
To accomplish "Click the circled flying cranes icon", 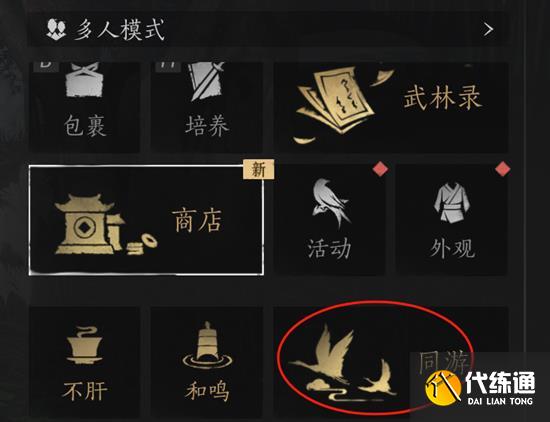I will click(x=343, y=363).
